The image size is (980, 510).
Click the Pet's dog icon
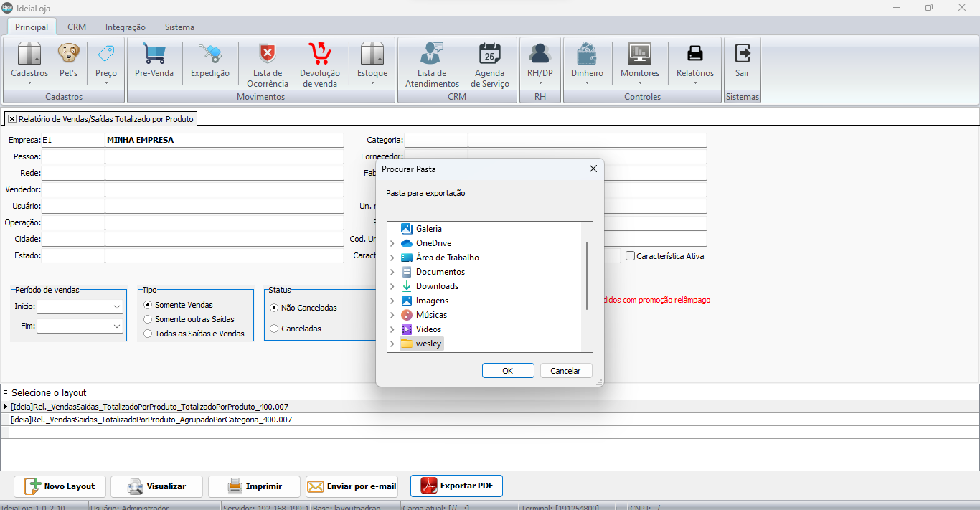point(68,55)
